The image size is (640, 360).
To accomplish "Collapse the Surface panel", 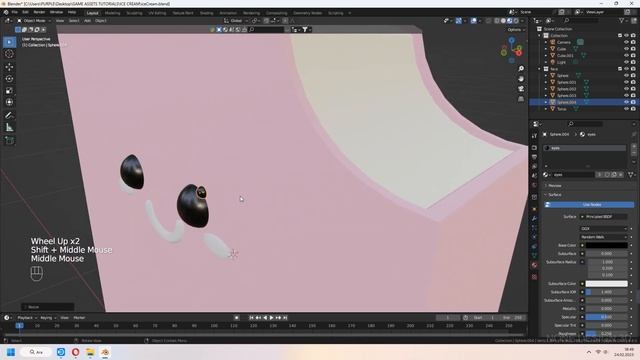I will [554, 195].
